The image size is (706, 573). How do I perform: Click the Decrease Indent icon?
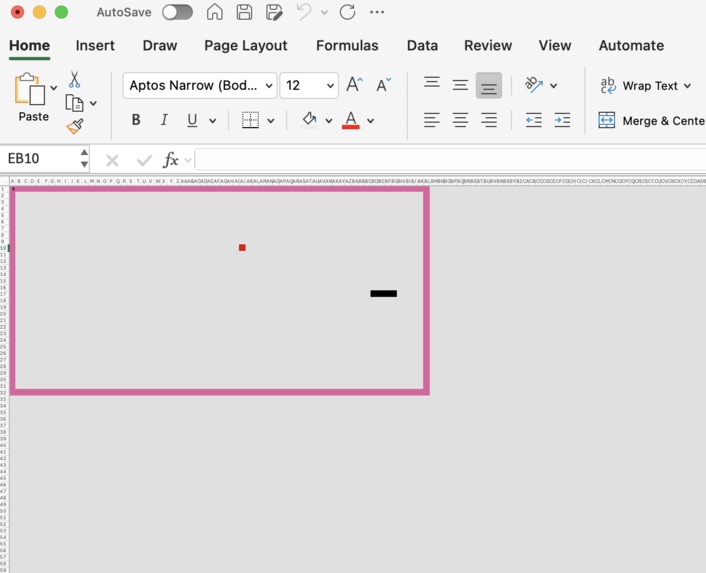[534, 120]
